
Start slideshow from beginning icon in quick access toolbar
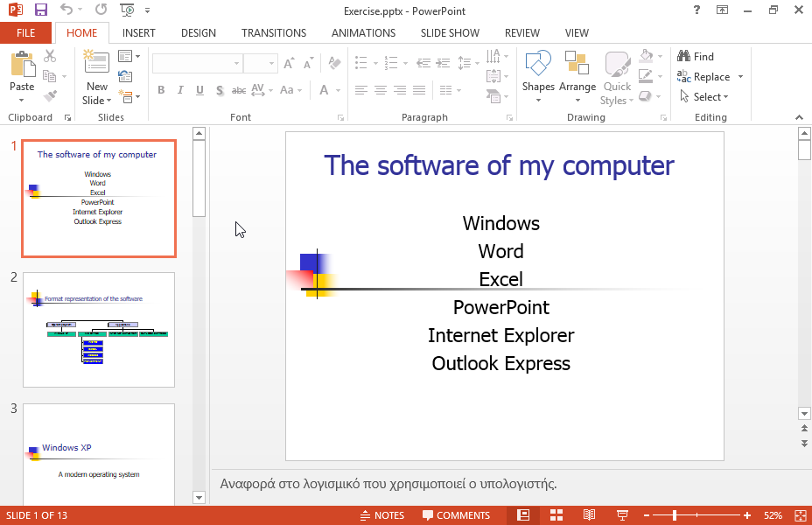click(126, 10)
